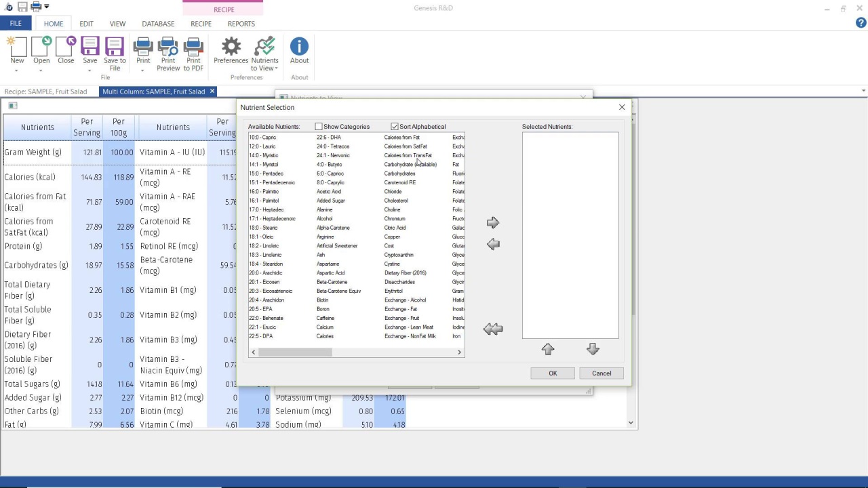Move a nutrient using the right arrow icon

pos(492,222)
